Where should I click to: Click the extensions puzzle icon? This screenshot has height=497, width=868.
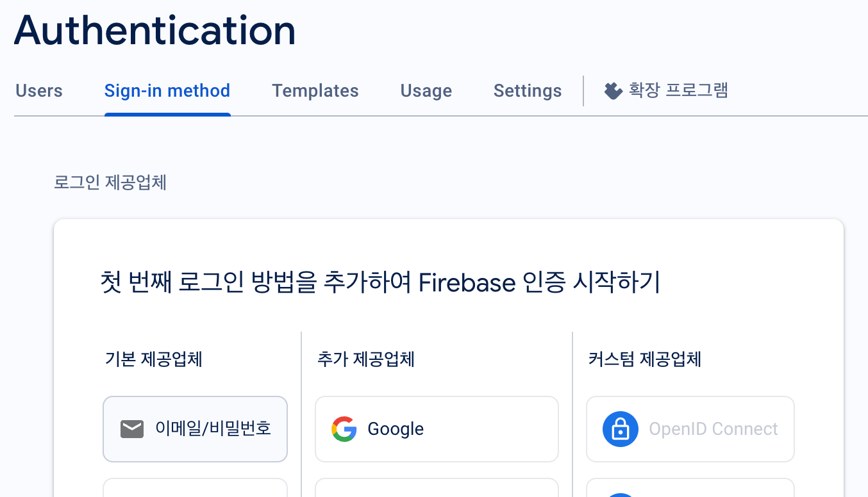click(613, 91)
